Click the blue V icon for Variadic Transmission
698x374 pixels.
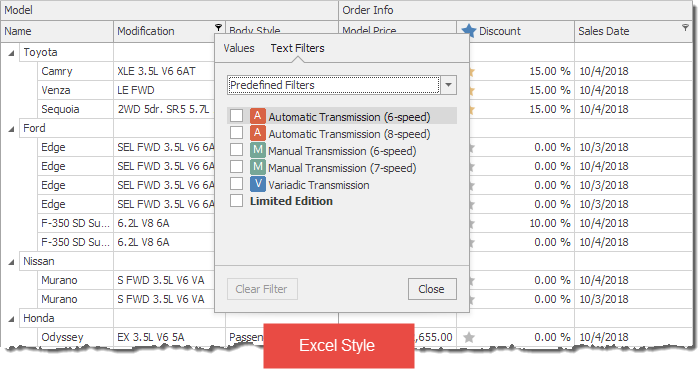258,183
